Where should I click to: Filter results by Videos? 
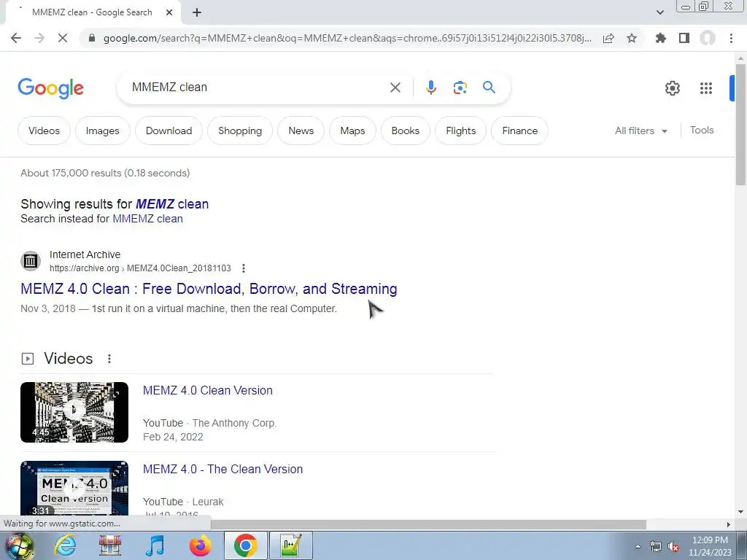pyautogui.click(x=44, y=131)
